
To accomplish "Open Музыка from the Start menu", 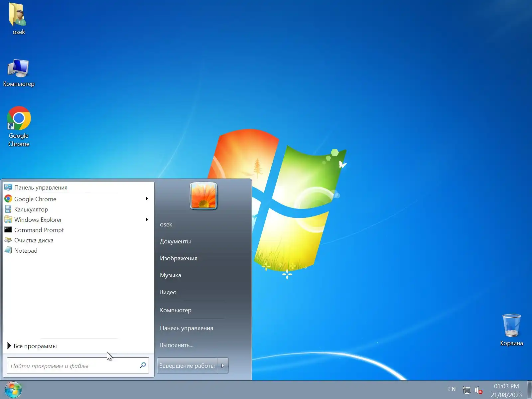I will click(x=171, y=275).
